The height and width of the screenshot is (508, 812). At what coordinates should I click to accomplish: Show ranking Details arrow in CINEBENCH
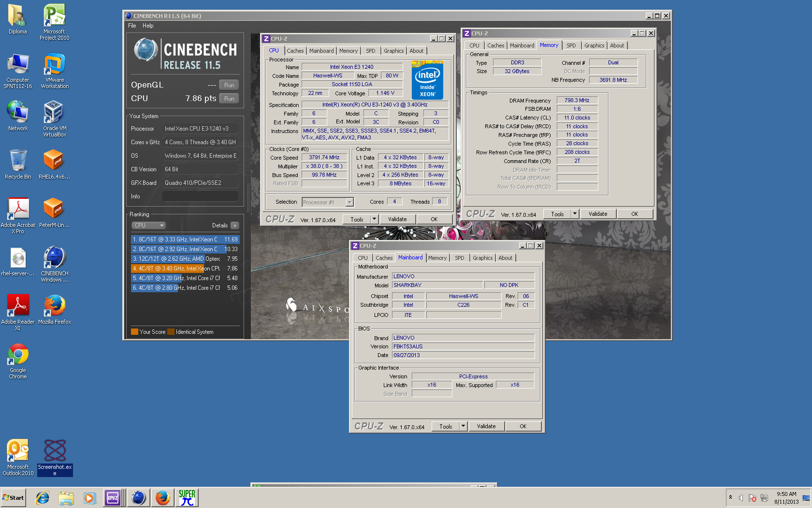coord(235,225)
